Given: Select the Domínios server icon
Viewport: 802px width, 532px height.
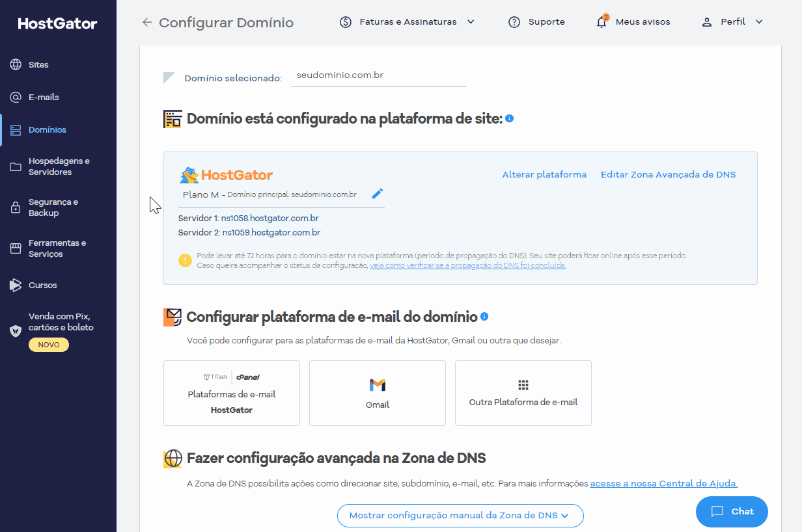Looking at the screenshot, I should (16, 129).
